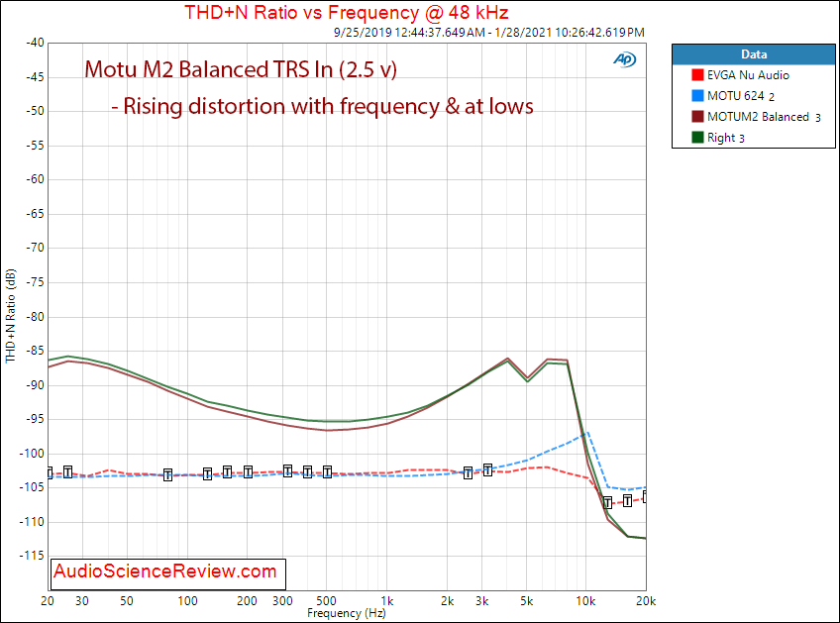Viewport: 840px width, 623px height.
Task: Click the 20k x-axis tick label
Action: tap(646, 601)
